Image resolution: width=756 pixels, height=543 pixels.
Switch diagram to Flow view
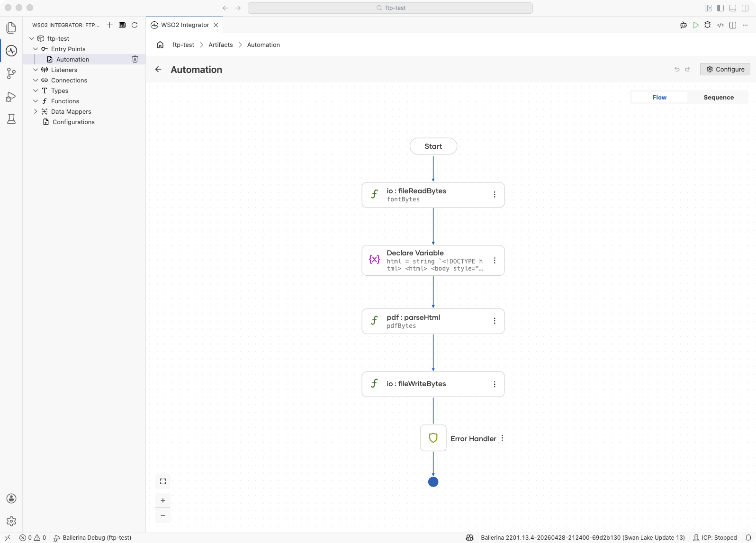click(659, 98)
